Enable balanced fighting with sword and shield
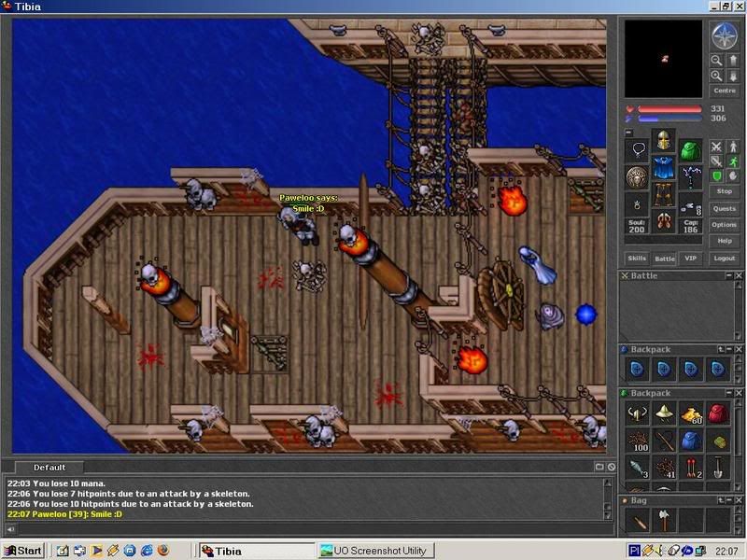This screenshot has height=560, width=747. click(x=716, y=161)
